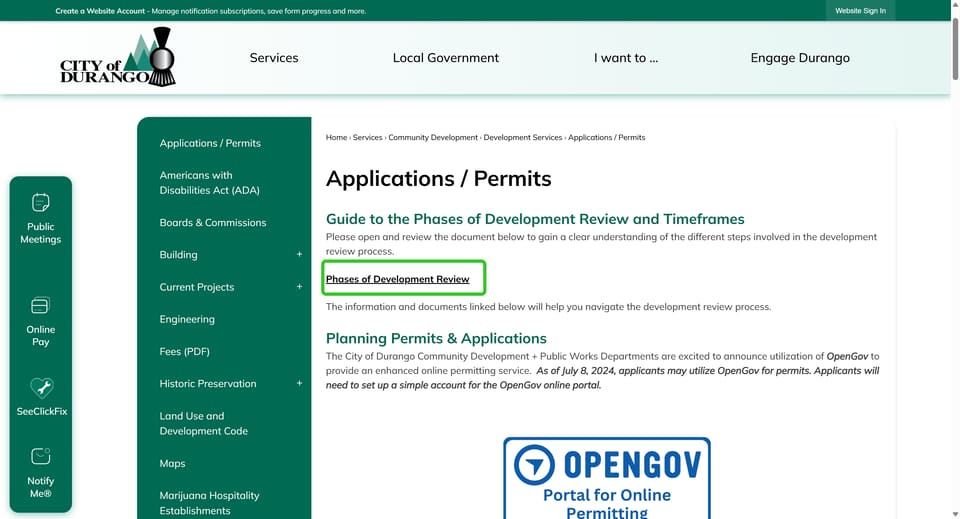Screen dimensions: 960x519
Task: Click Website Sign In button
Action: coord(860,10)
